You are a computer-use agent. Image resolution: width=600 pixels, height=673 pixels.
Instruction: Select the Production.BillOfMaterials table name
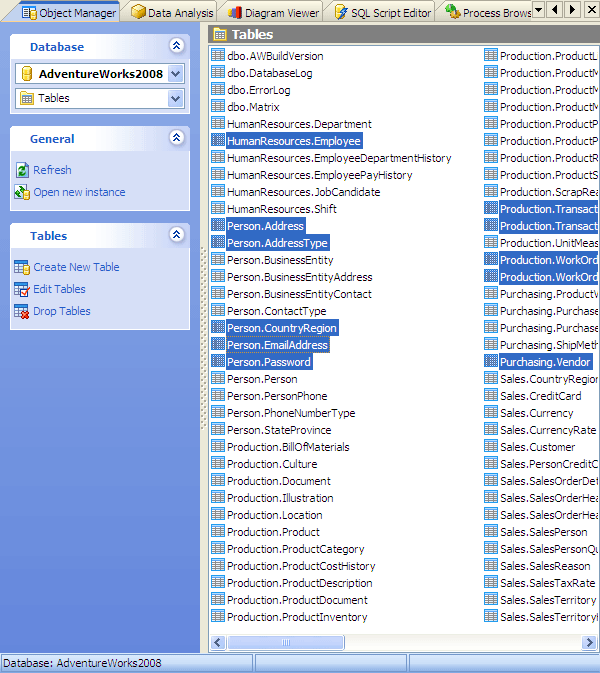[288, 447]
